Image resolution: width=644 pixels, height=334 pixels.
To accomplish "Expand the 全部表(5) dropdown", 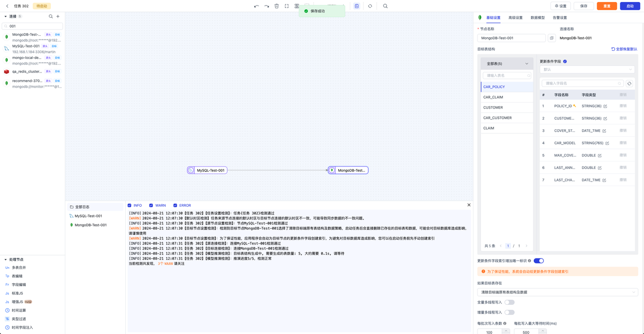I will tap(507, 64).
